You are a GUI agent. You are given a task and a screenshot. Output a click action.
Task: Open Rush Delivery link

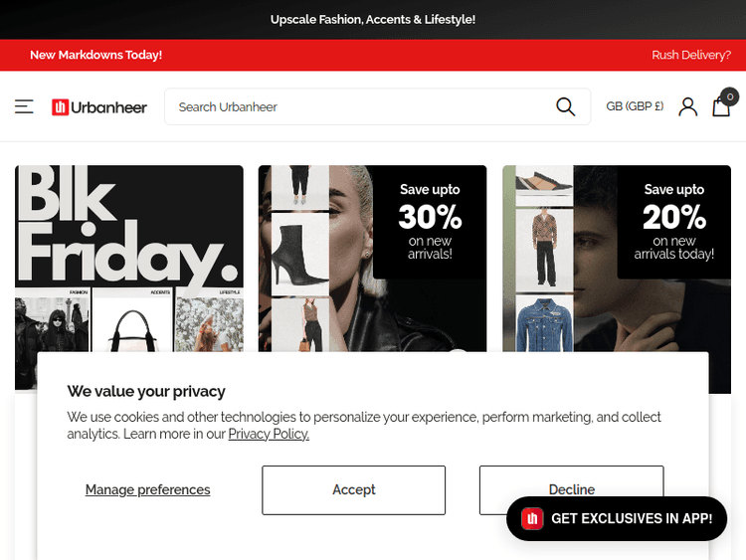(x=691, y=55)
